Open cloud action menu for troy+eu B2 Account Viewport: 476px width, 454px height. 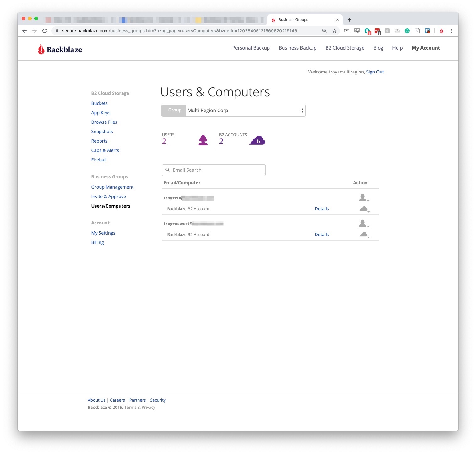click(x=364, y=209)
